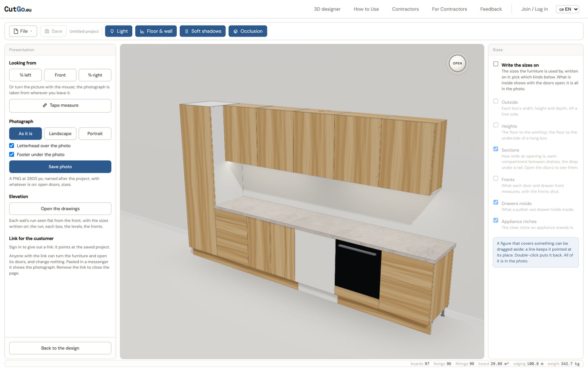Screen dimensions: 588x368
Task: Activate the Tape measure tool
Action: click(60, 106)
